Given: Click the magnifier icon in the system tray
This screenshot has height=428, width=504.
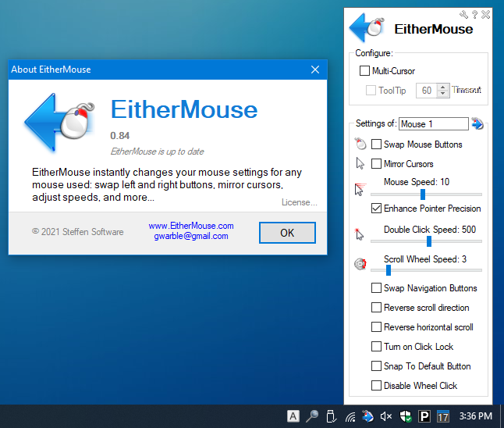Looking at the screenshot, I should point(312,416).
